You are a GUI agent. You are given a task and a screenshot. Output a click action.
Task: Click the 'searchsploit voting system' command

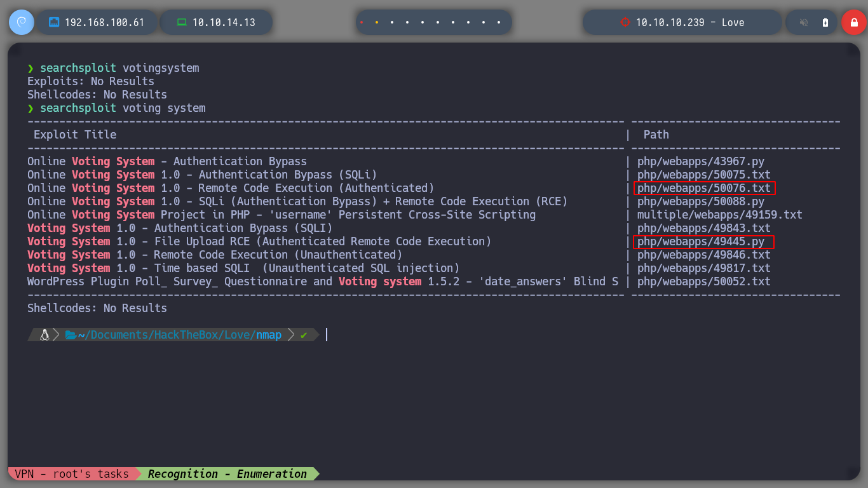[123, 108]
